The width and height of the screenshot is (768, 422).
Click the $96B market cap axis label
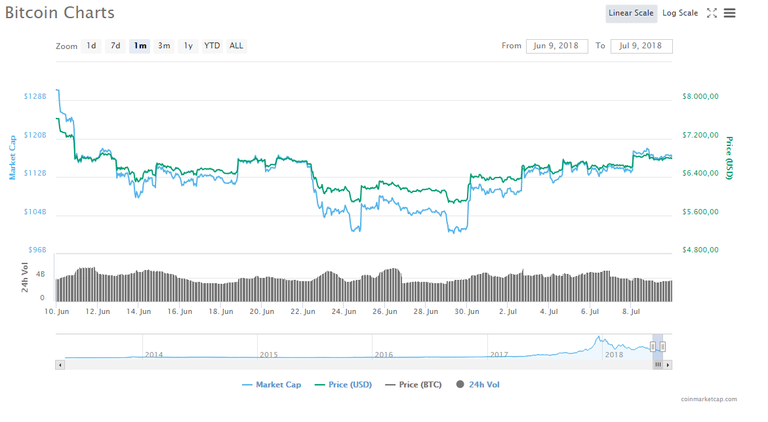tap(37, 250)
